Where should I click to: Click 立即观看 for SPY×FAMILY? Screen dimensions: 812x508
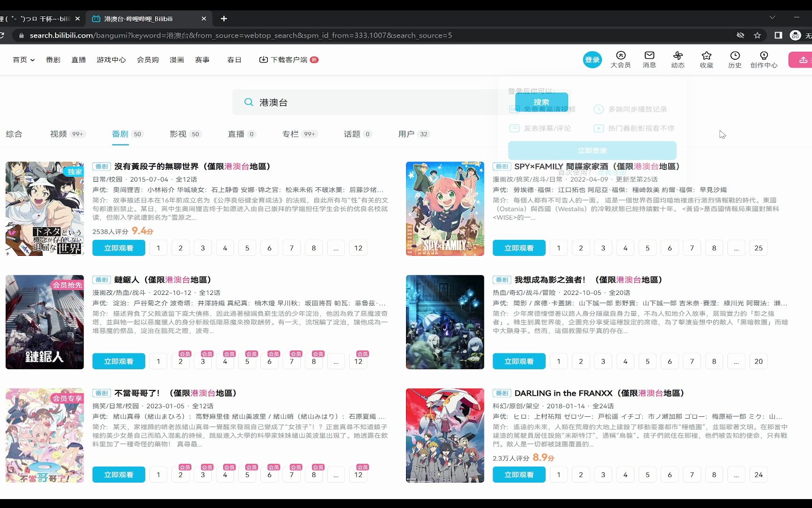pos(519,248)
